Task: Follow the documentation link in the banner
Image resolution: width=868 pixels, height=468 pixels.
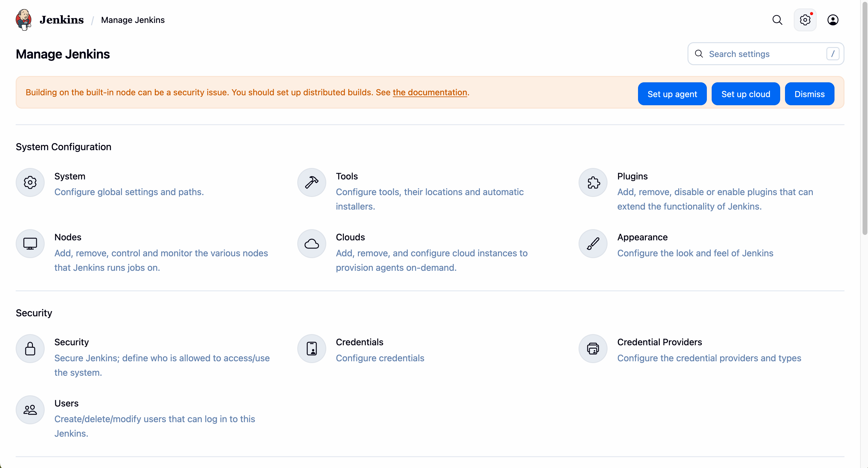Action: click(x=429, y=92)
